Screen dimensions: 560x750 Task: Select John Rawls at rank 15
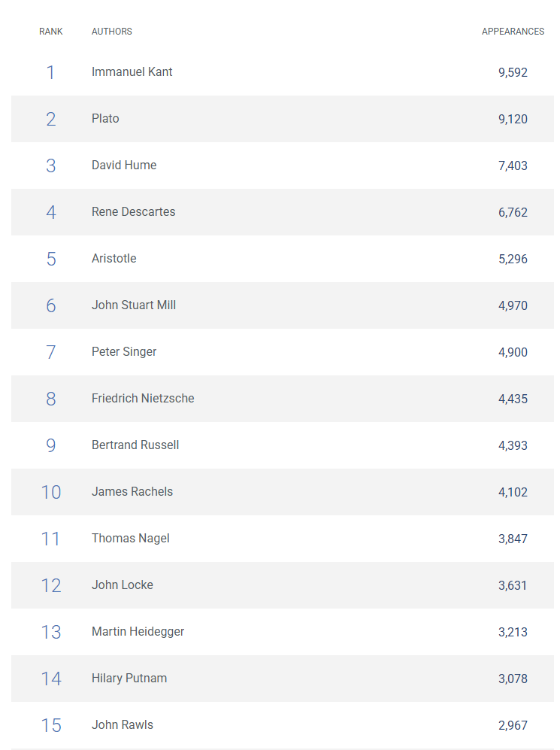(x=123, y=725)
